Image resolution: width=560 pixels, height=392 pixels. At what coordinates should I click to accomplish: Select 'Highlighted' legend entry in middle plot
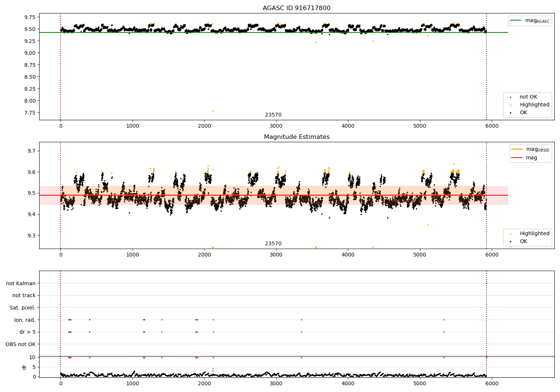530,234
